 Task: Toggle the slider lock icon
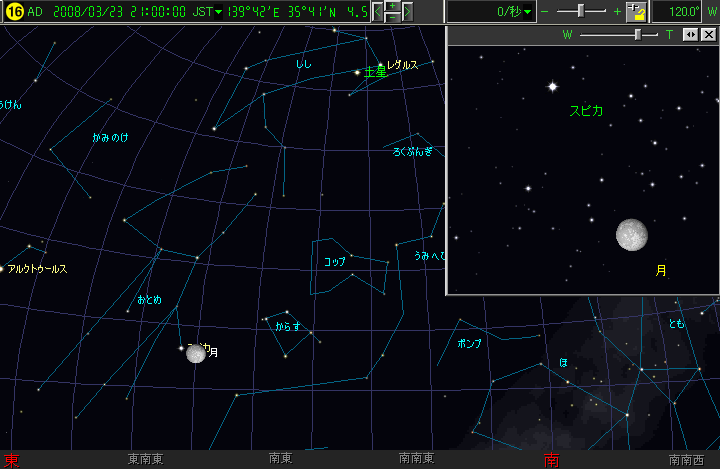pos(636,12)
